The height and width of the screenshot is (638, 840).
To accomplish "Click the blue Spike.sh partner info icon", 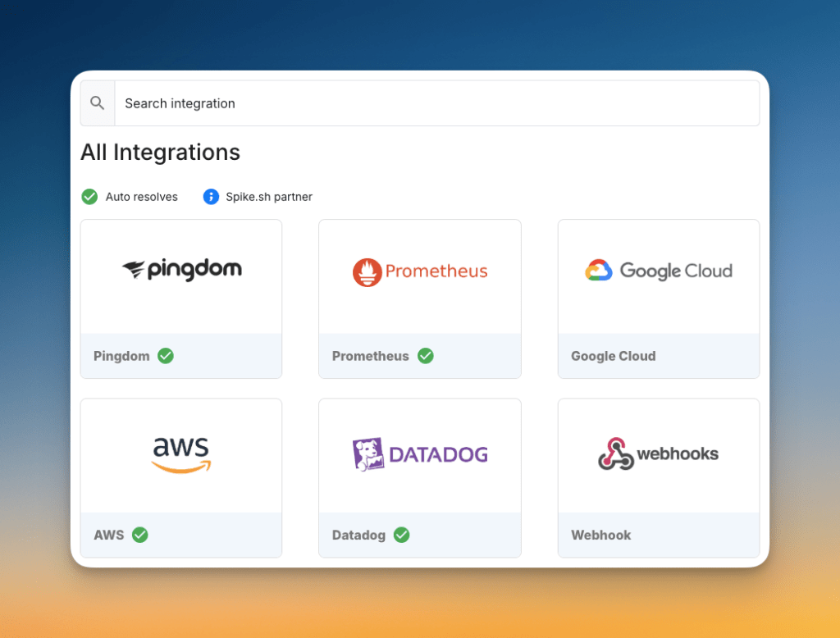I will coord(211,197).
